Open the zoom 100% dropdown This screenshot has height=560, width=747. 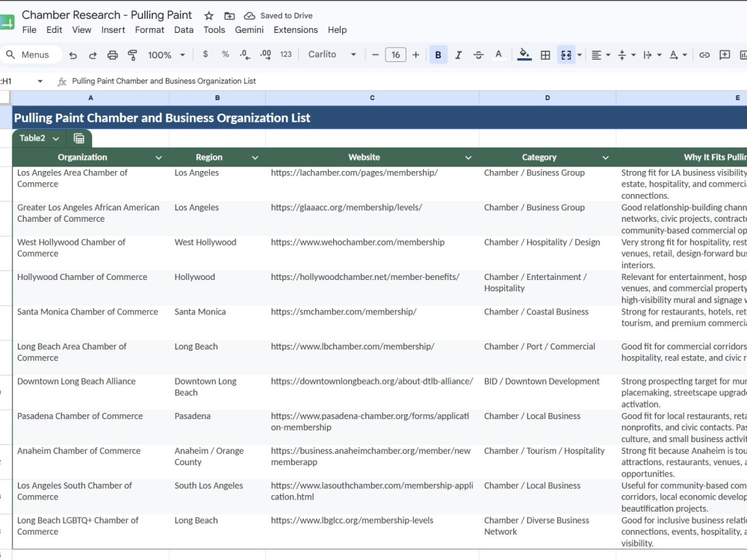click(167, 55)
